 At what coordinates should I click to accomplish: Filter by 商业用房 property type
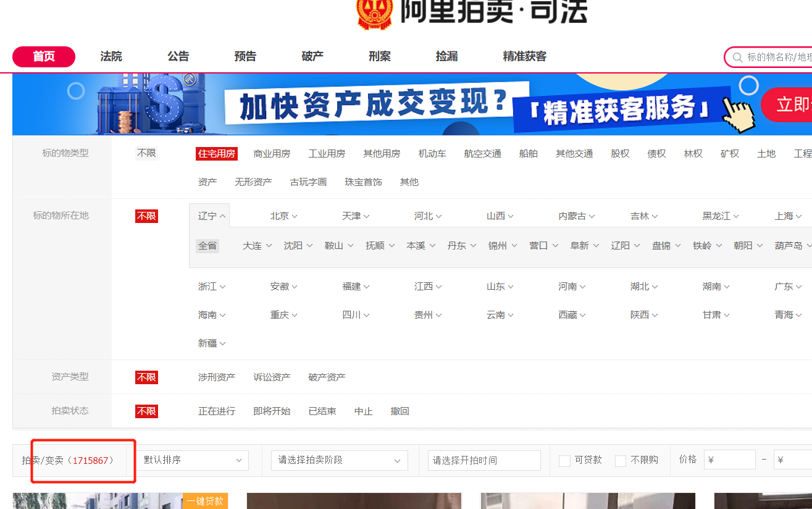tap(272, 154)
